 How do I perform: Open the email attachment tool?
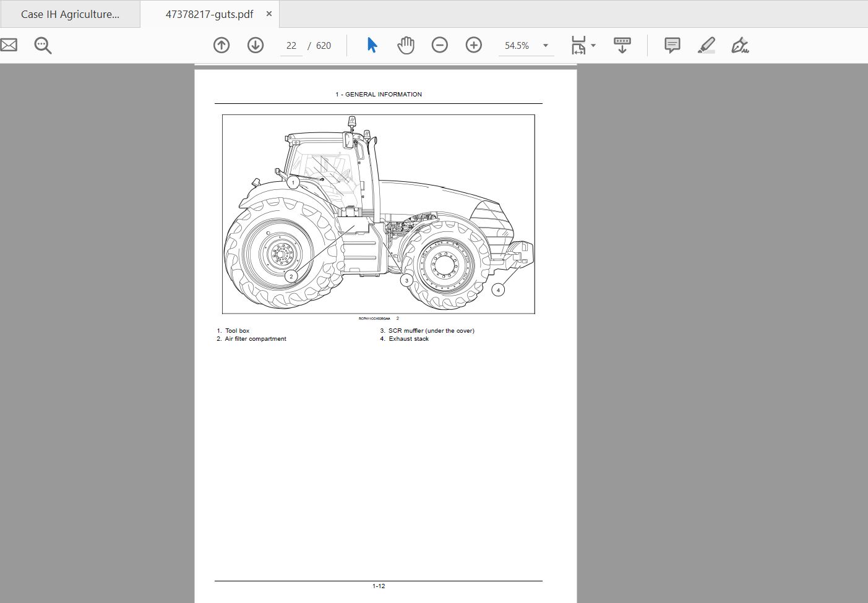pos(9,45)
